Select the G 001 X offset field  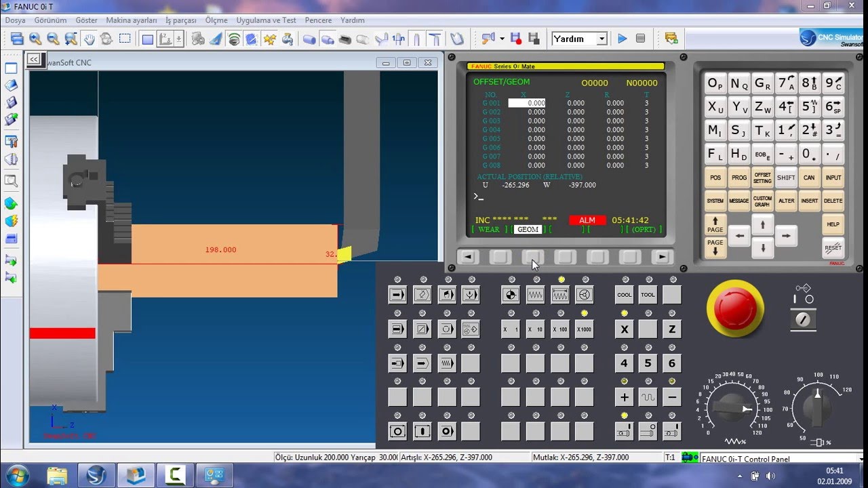click(527, 103)
